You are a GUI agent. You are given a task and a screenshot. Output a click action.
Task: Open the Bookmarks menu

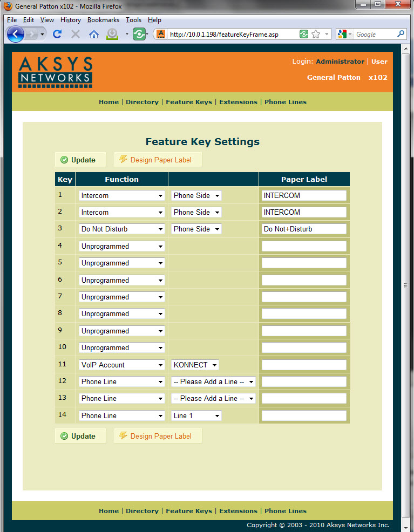click(x=103, y=20)
